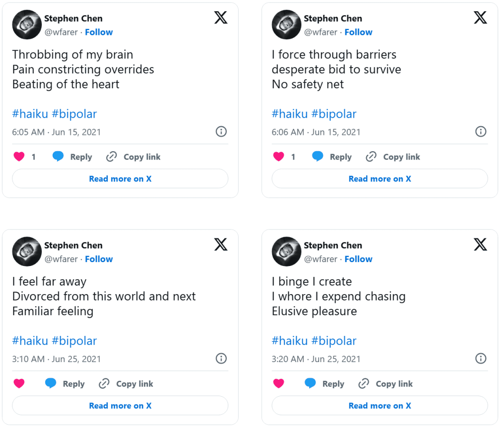Click copy link icon on "Familiar feeling" tweet
This screenshot has height=432, width=504.
[104, 384]
